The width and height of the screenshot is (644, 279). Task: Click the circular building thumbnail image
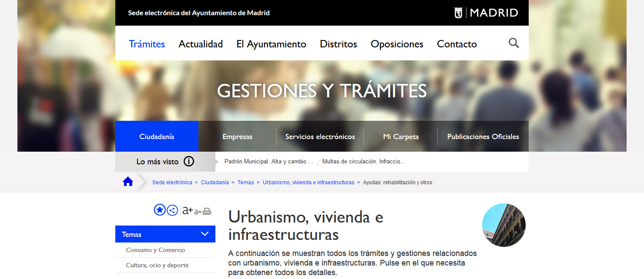click(503, 225)
